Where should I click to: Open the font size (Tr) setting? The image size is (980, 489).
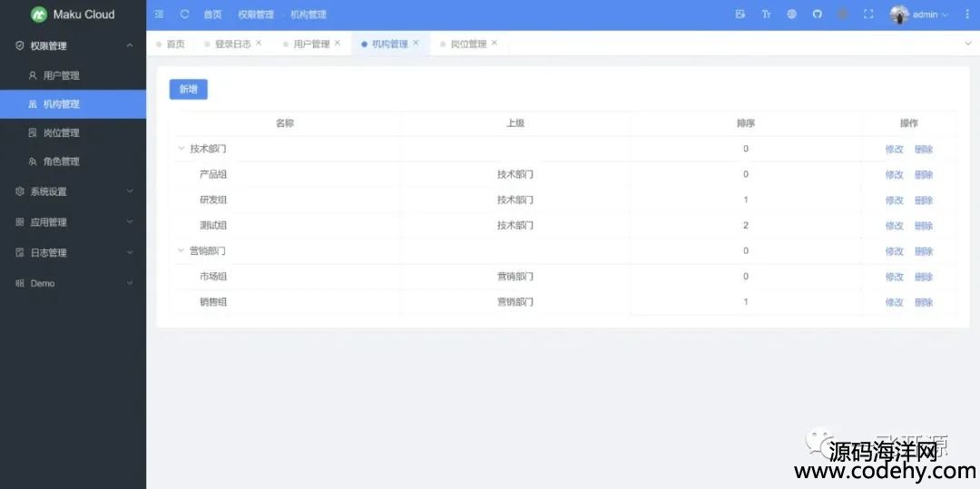[766, 15]
